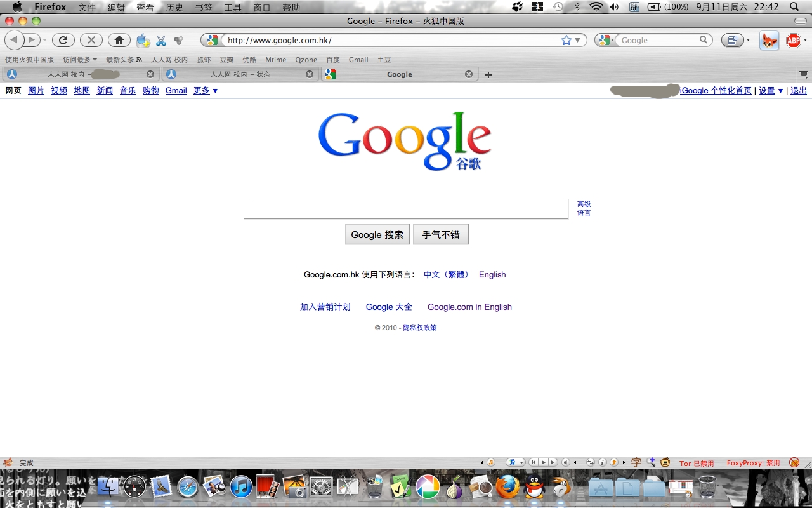Image resolution: width=812 pixels, height=508 pixels.
Task: Open Picasa in the Dock
Action: tap(428, 487)
